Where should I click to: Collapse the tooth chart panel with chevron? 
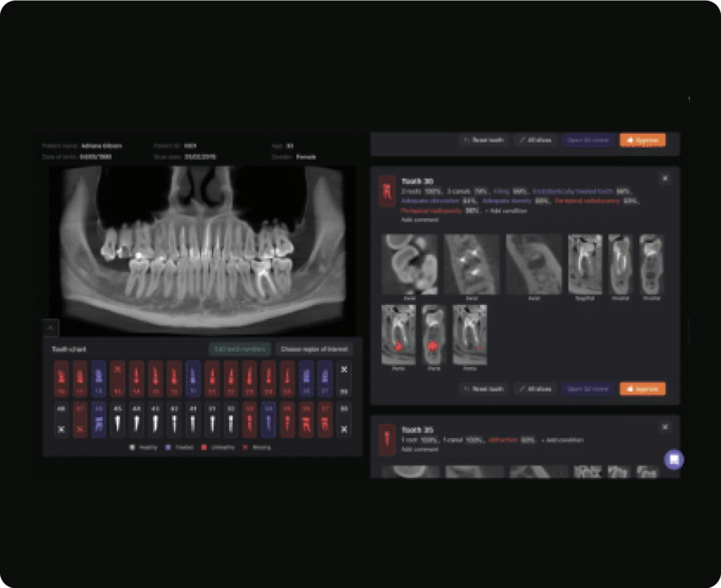tap(51, 327)
